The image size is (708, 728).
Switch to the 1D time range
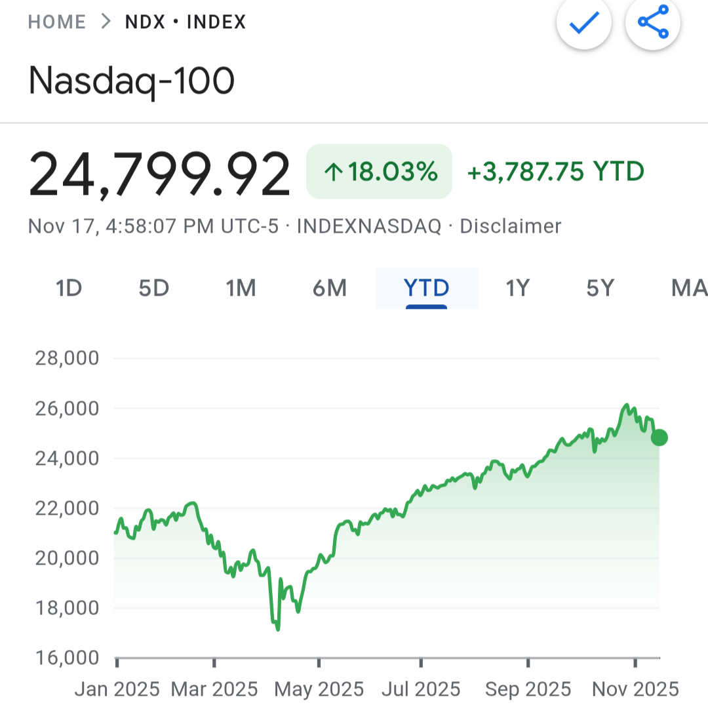coord(69,288)
